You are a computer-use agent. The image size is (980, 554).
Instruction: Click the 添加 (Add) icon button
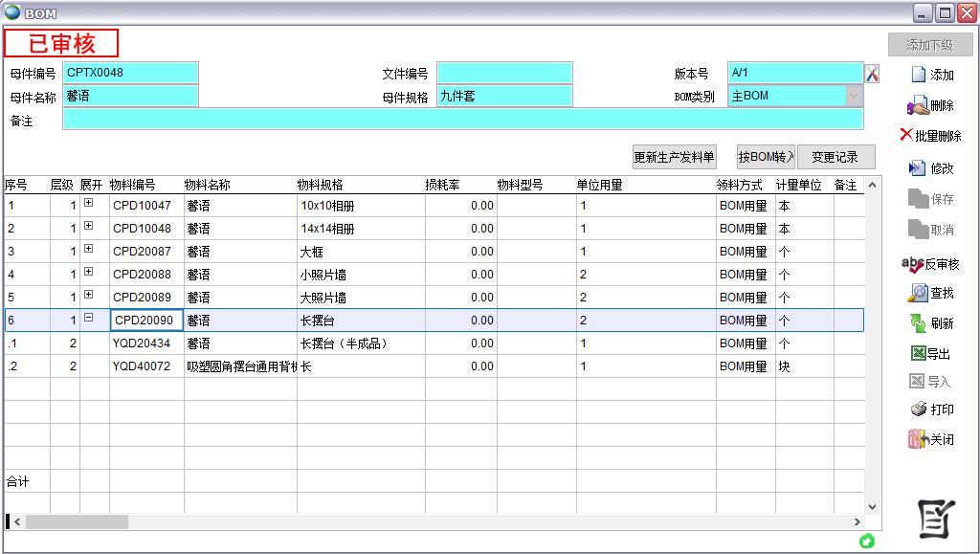click(919, 75)
